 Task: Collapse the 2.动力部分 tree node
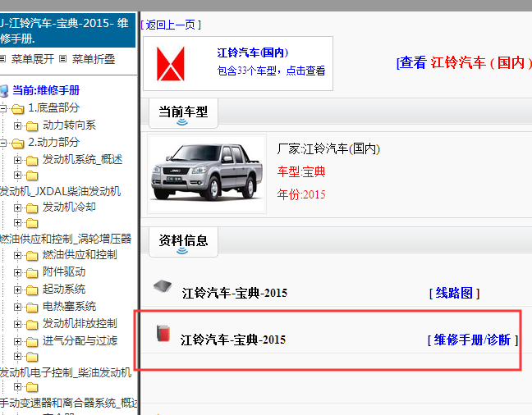click(3, 143)
